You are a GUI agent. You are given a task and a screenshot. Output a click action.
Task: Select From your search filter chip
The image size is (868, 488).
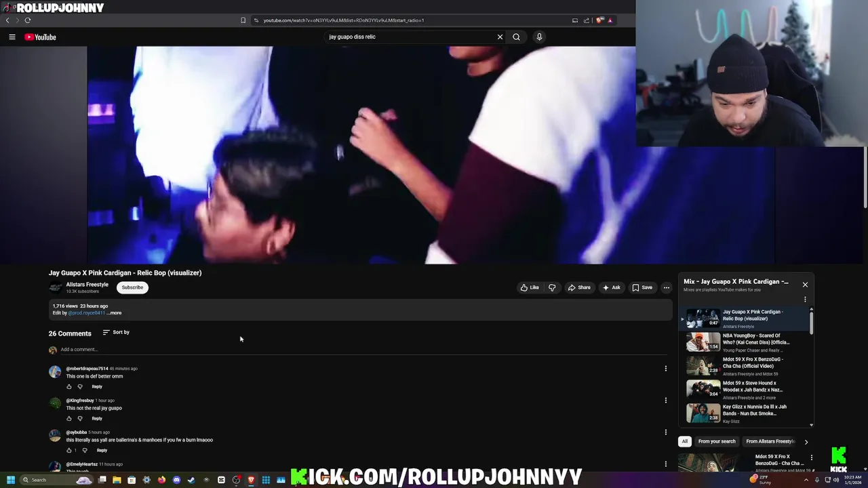717,441
